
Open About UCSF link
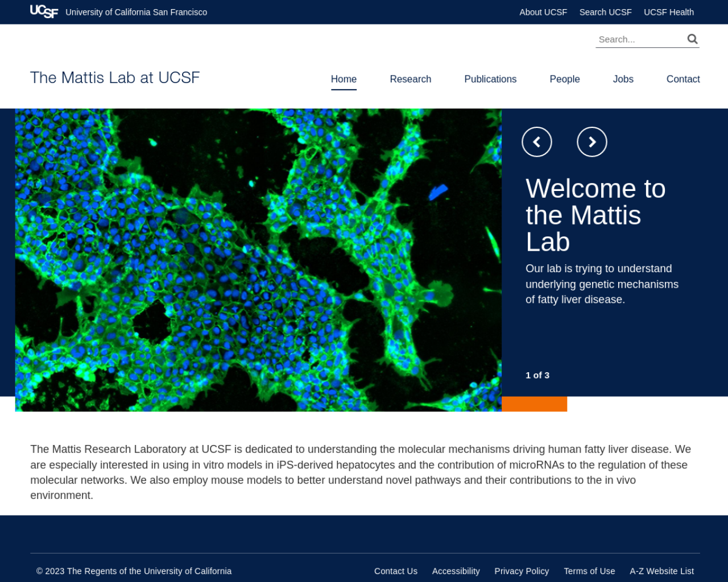click(543, 12)
